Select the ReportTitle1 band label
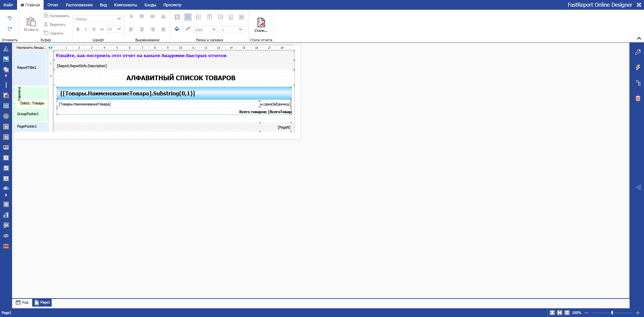The width and height of the screenshot is (644, 317). (27, 67)
